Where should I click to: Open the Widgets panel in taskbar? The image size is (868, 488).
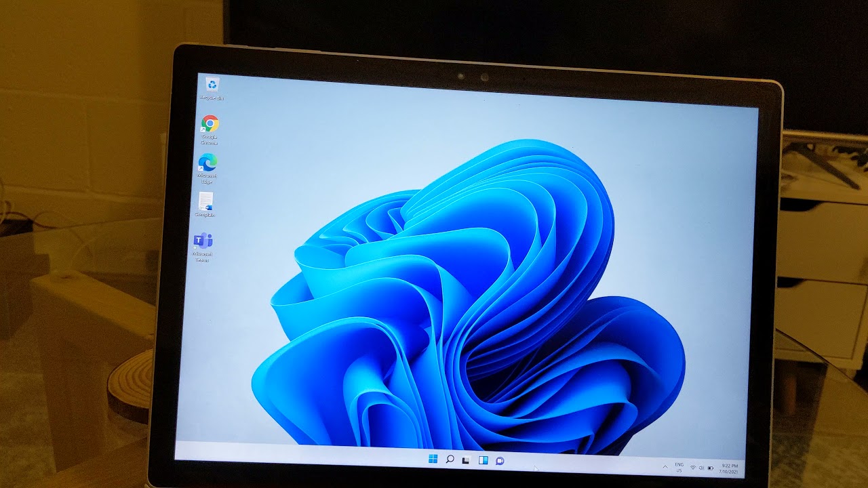pyautogui.click(x=483, y=460)
